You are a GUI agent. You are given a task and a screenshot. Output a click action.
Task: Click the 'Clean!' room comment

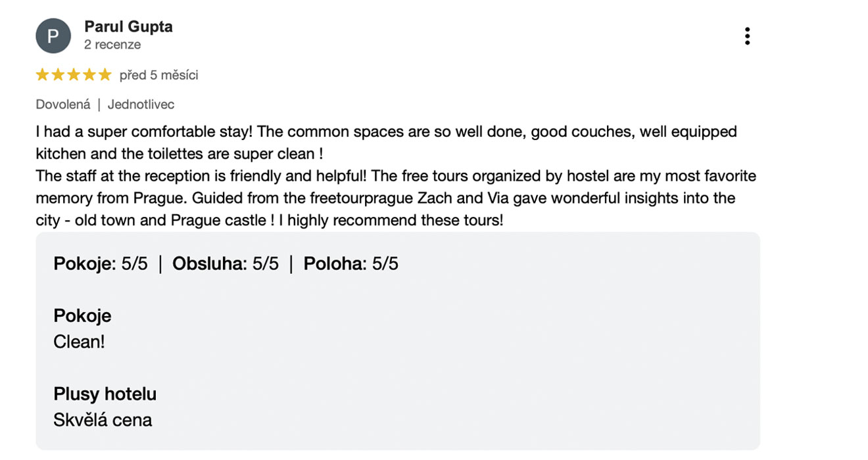[79, 342]
